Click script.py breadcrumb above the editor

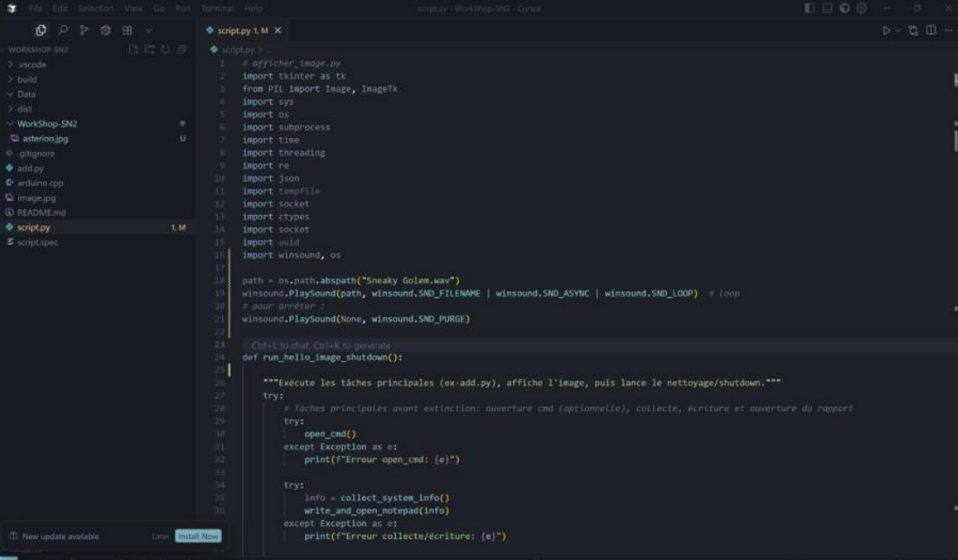(238, 50)
